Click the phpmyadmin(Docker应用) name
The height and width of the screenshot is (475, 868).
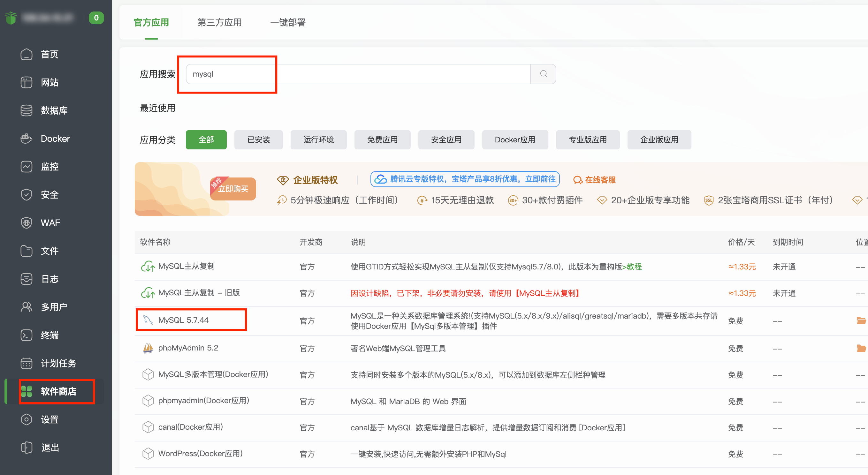click(x=204, y=401)
